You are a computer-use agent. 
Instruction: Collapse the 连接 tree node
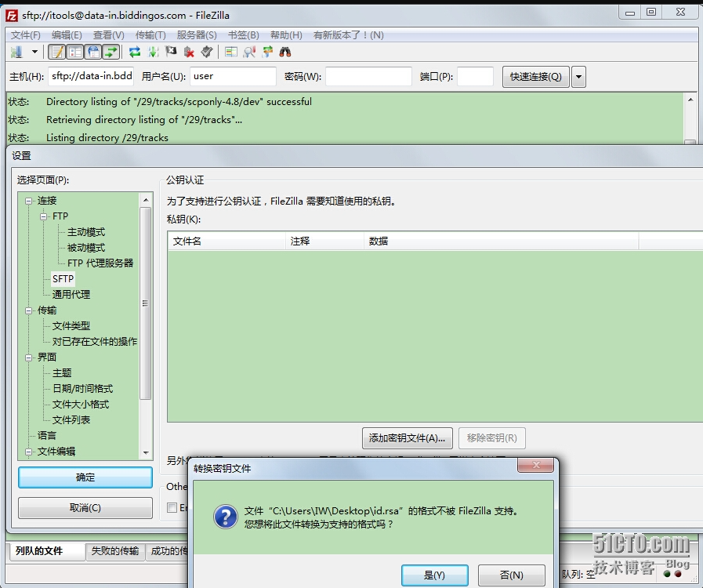point(28,201)
